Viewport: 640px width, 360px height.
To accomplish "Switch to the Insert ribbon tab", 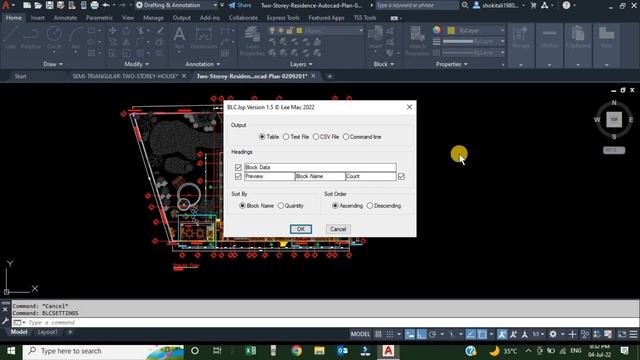I will 38,18.
